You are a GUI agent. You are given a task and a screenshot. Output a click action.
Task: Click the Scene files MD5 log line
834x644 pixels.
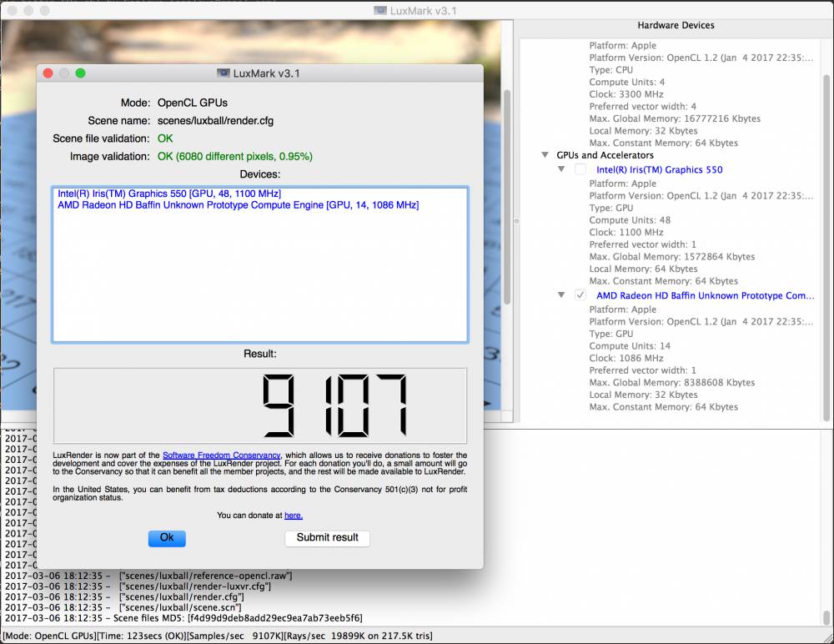[183, 618]
